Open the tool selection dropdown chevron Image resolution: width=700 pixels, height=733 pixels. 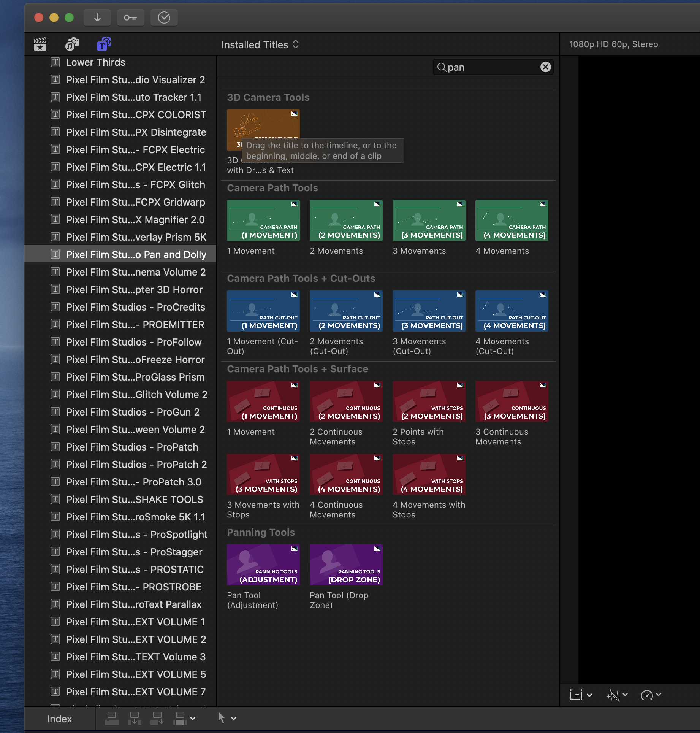coord(234,719)
